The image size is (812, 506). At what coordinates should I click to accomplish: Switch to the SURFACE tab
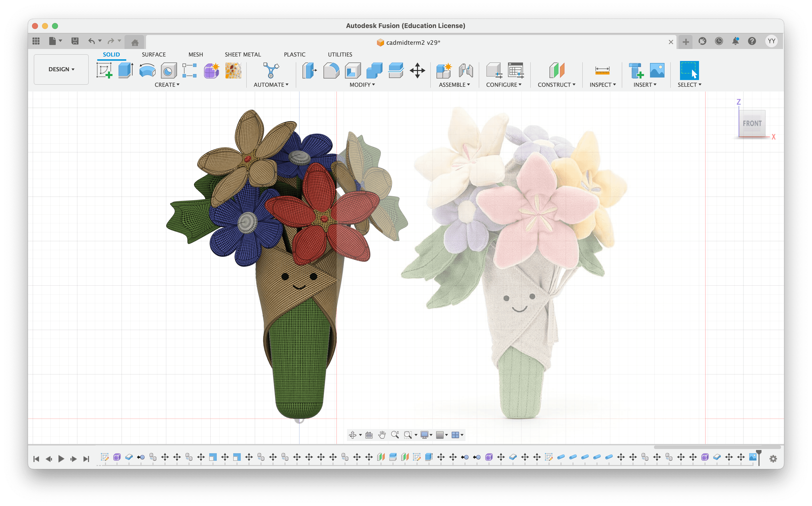coord(153,54)
